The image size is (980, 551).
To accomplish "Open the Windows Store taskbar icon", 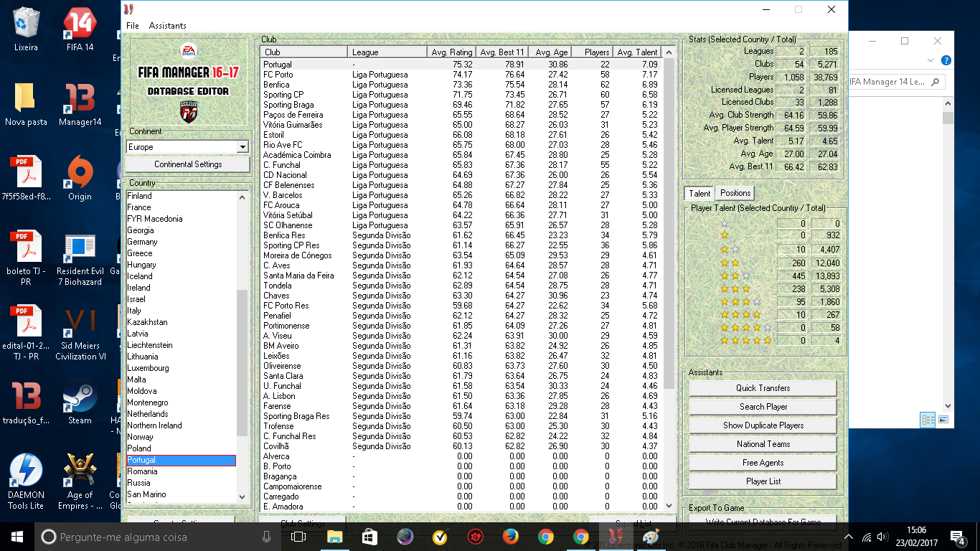I will (369, 537).
